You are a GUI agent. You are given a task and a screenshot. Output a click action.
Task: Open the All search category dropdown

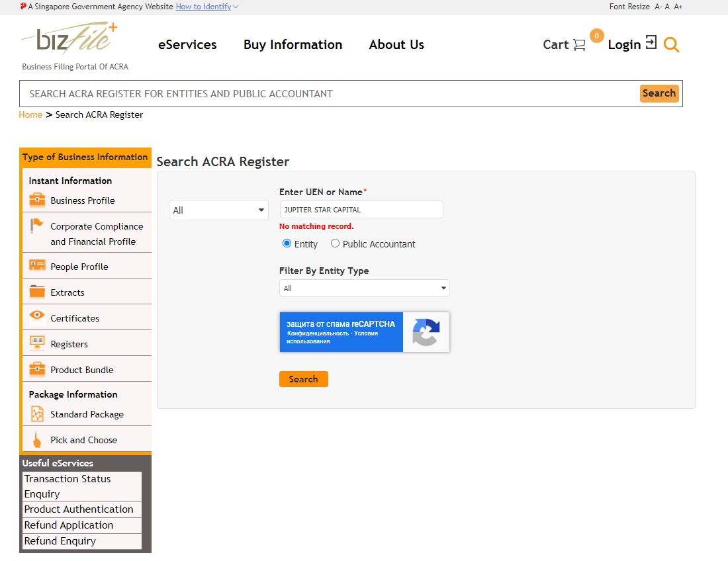coord(218,210)
